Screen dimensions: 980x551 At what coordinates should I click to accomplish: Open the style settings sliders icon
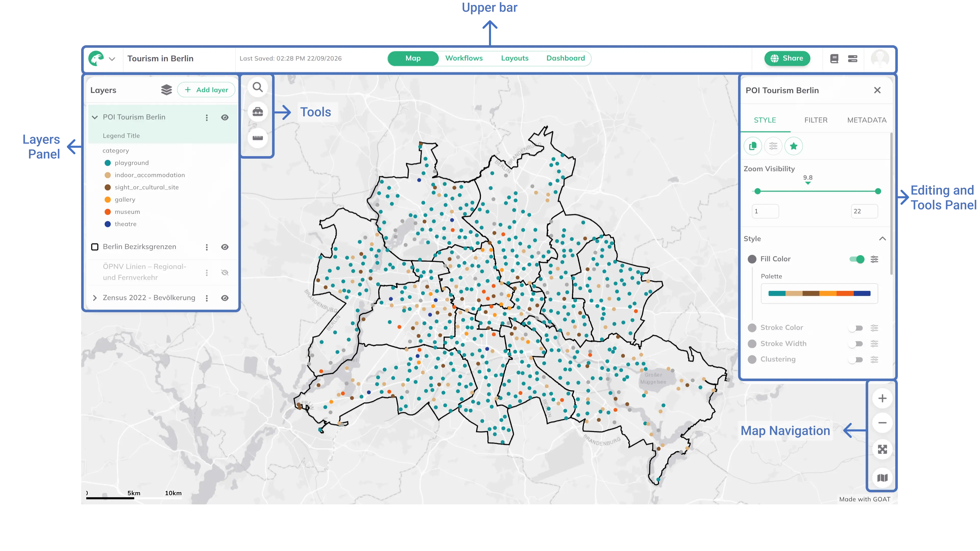pos(773,146)
